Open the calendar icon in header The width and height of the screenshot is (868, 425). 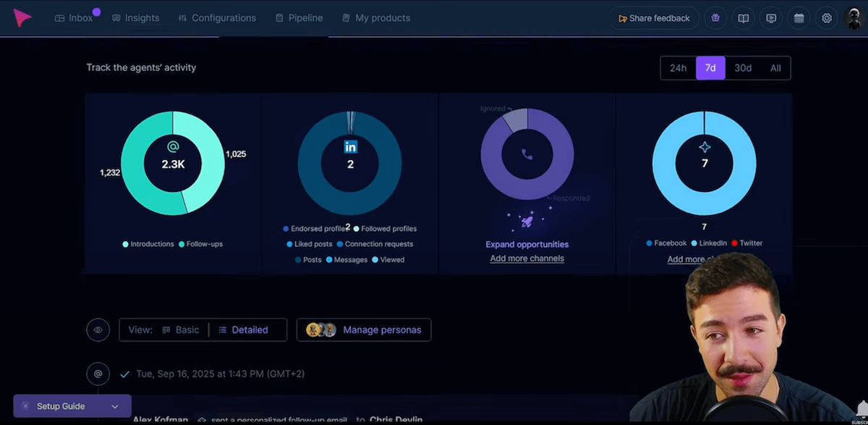[799, 18]
